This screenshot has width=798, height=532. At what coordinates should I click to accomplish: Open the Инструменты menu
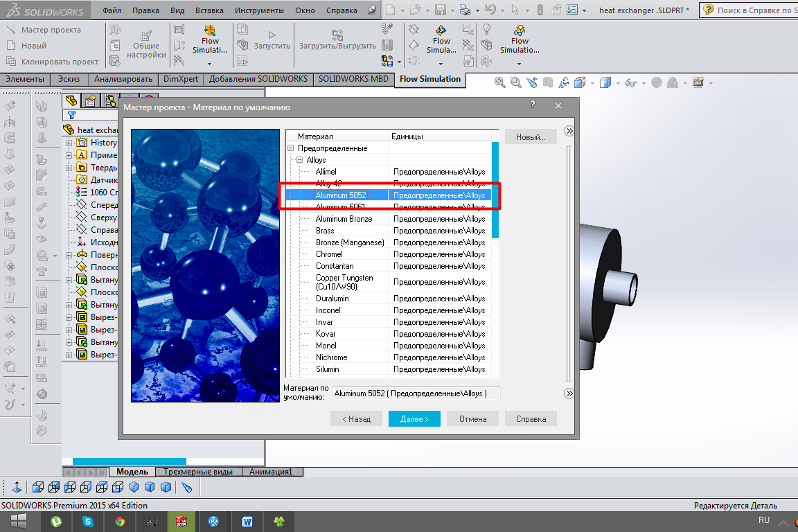click(x=259, y=10)
